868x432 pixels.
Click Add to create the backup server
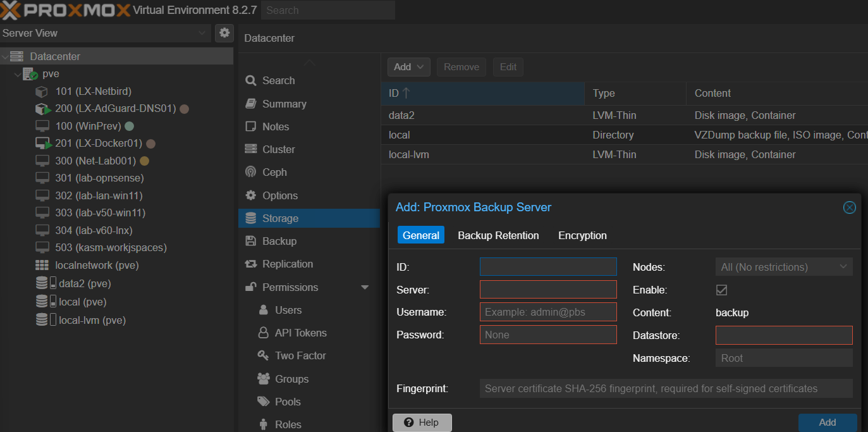(827, 422)
